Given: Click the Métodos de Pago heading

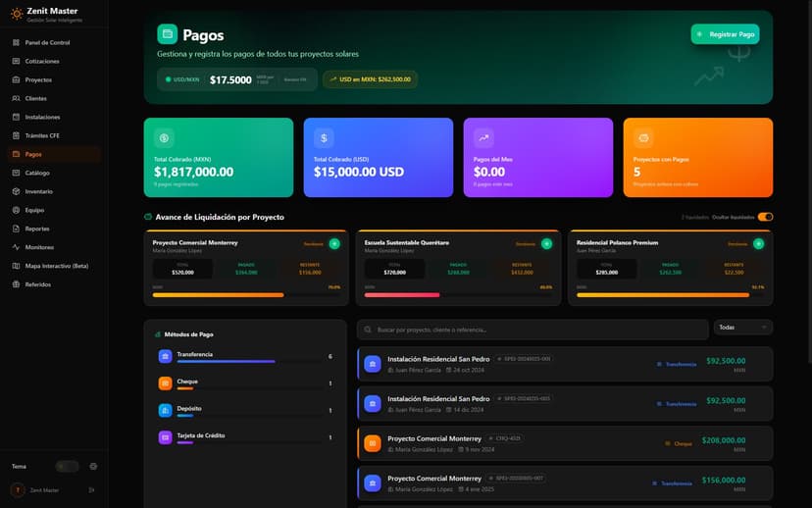Looking at the screenshot, I should coord(188,334).
